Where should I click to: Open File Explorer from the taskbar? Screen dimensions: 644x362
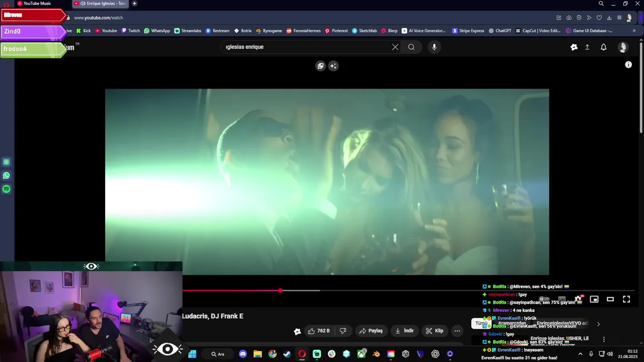258,354
